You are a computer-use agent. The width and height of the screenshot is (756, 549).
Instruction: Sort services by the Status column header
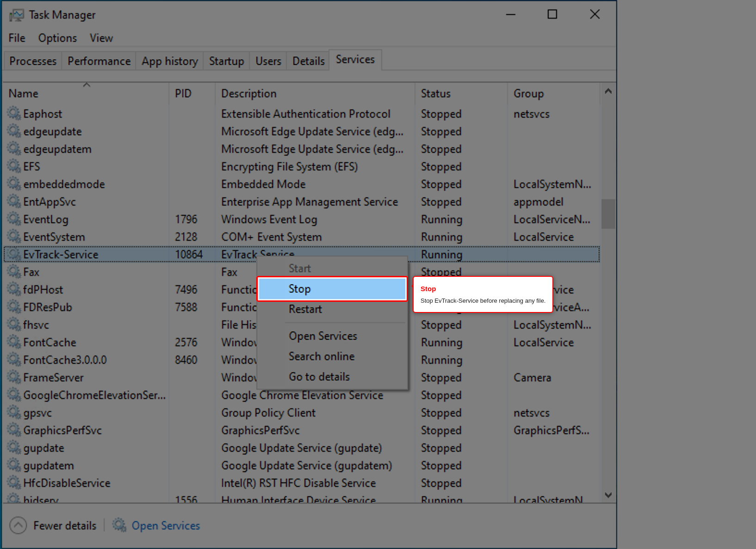pos(461,94)
